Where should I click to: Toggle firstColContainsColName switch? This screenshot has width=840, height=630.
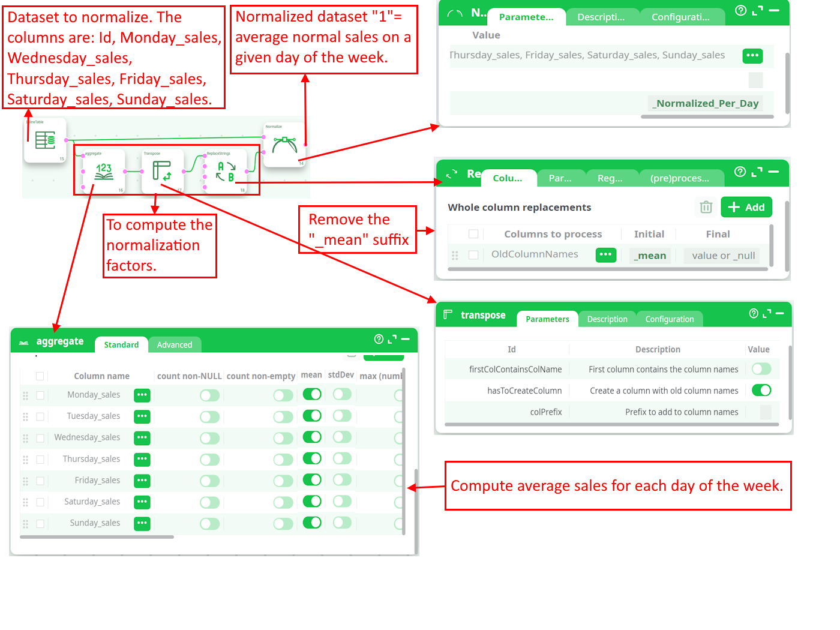click(x=761, y=369)
